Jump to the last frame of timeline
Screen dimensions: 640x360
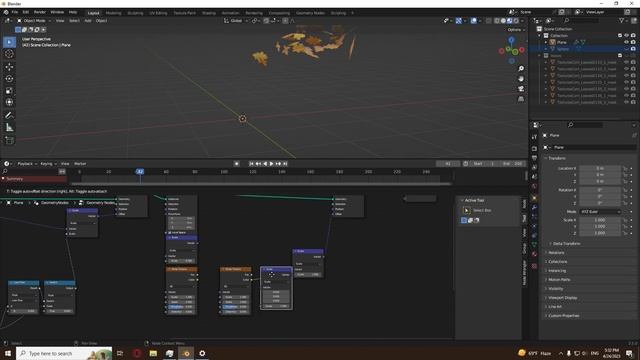285,164
